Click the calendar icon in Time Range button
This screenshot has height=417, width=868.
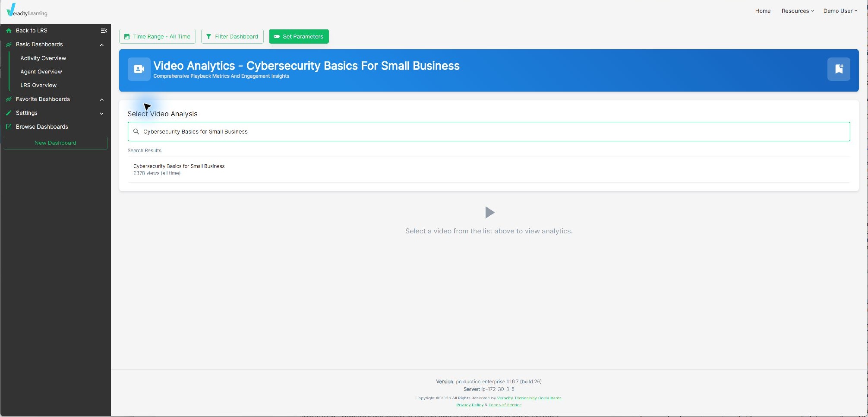(127, 37)
